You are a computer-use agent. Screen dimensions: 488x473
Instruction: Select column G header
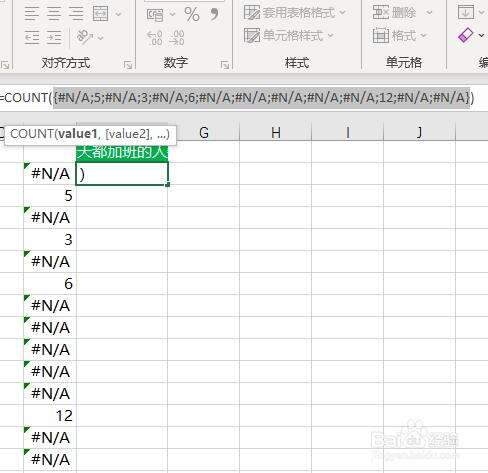click(204, 133)
